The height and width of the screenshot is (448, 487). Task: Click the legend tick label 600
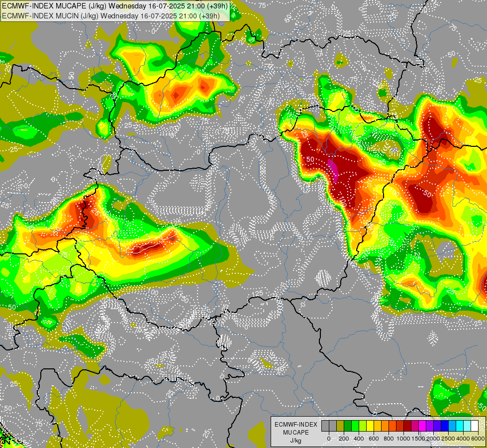point(374,439)
